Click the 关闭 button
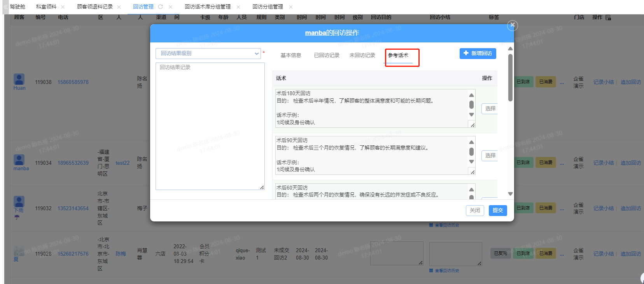The width and height of the screenshot is (644, 284). (475, 210)
